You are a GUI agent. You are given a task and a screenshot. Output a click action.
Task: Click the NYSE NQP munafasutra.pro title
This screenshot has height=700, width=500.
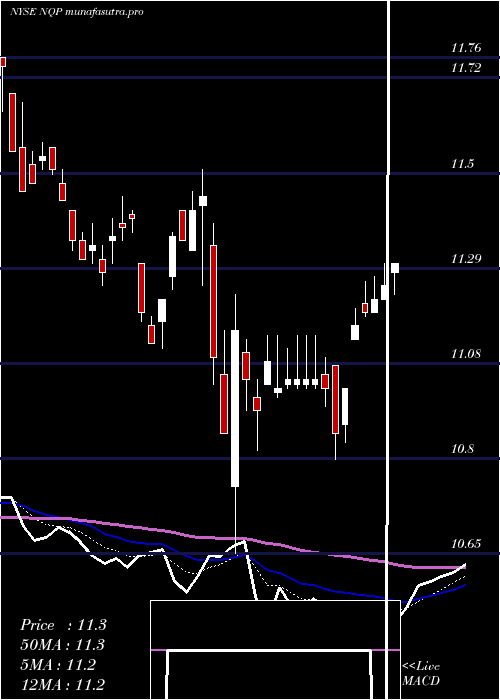(x=76, y=12)
